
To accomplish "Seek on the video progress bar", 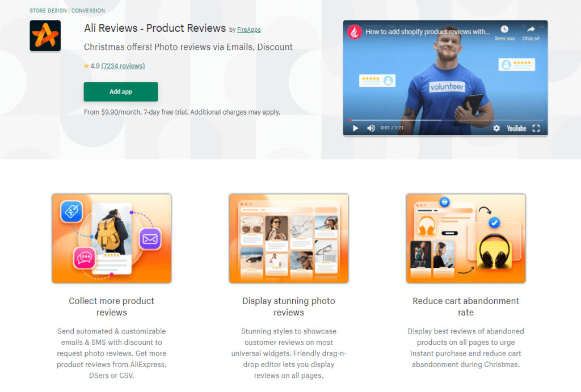I will (445, 120).
